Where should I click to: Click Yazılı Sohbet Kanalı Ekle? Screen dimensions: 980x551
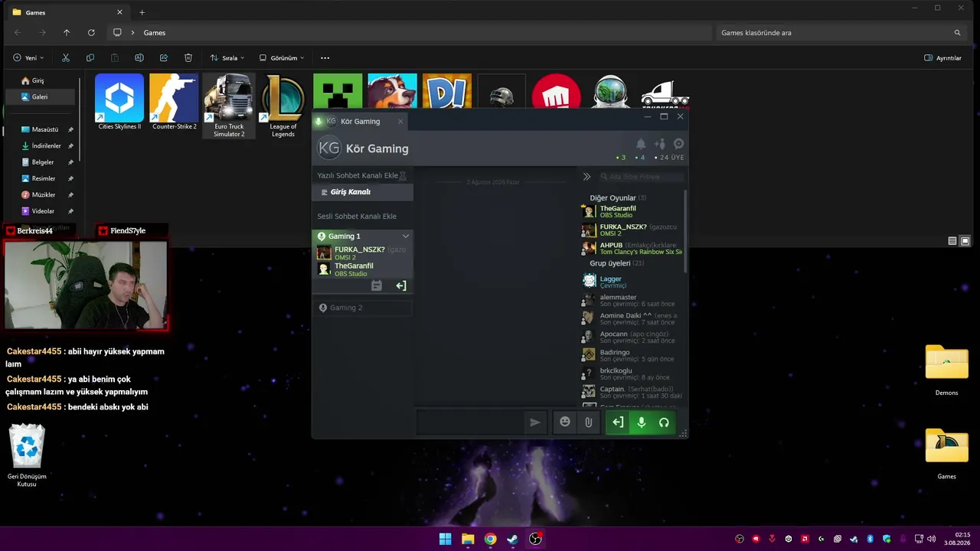(358, 175)
